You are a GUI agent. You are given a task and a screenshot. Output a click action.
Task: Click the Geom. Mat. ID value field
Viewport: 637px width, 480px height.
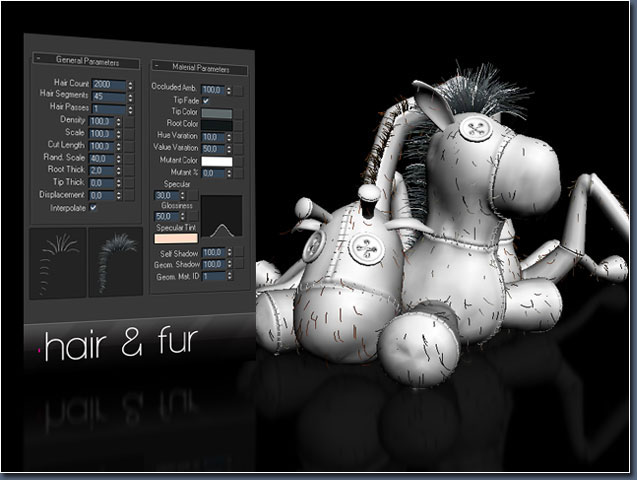[213, 276]
